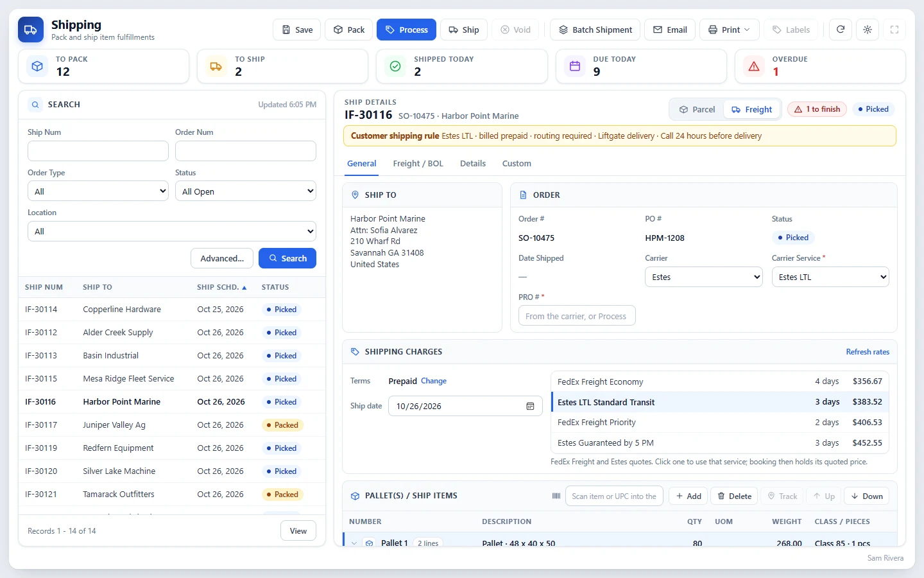Screen dimensions: 924x578
Task: Click the Refresh rates link
Action: tap(868, 352)
